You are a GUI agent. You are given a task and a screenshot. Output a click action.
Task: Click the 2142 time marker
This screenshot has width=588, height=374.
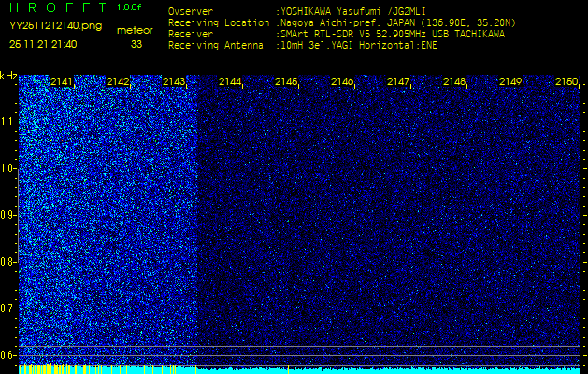point(118,81)
